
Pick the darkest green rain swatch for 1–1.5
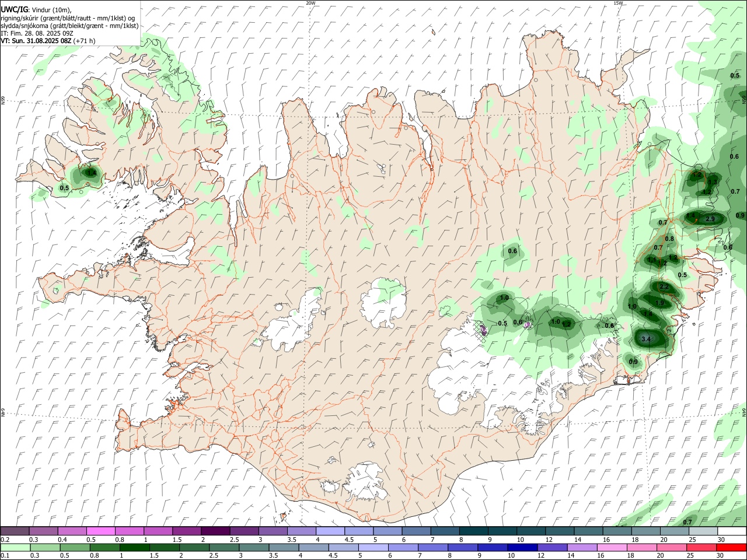tap(135, 548)
